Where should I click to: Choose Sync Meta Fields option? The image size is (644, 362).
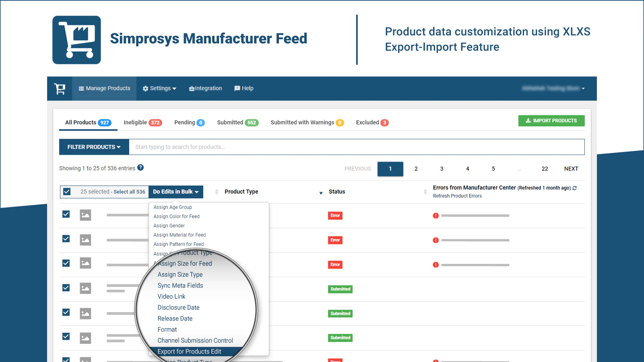[180, 286]
